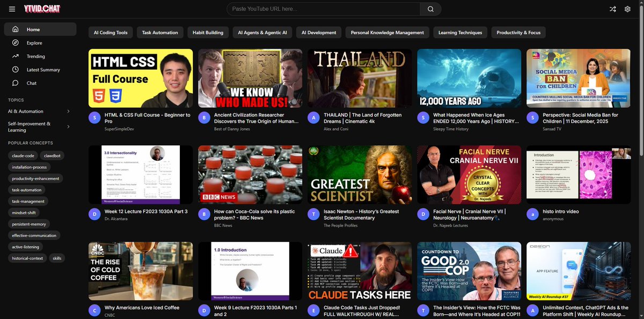Open Explore in sidebar

point(40,43)
